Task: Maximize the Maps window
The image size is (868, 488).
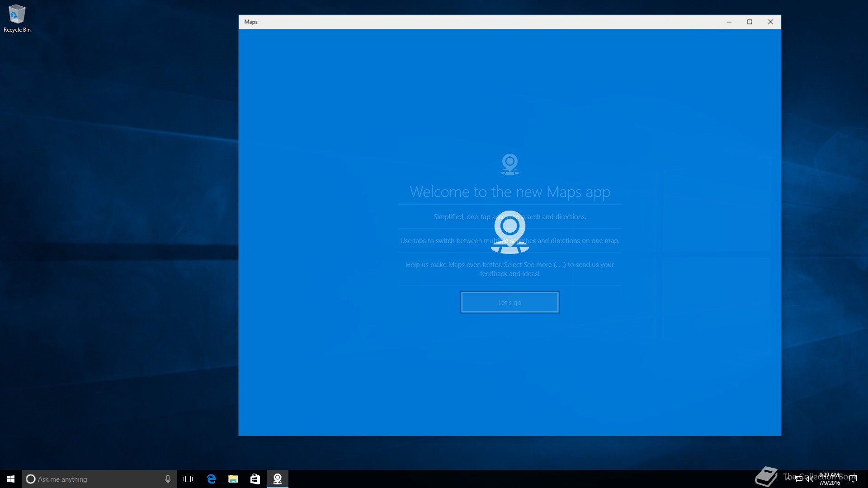Action: (750, 22)
